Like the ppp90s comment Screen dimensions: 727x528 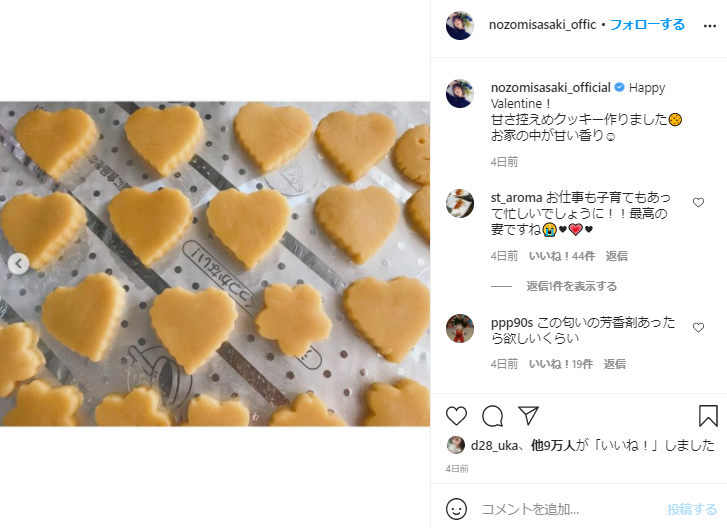[x=698, y=327]
